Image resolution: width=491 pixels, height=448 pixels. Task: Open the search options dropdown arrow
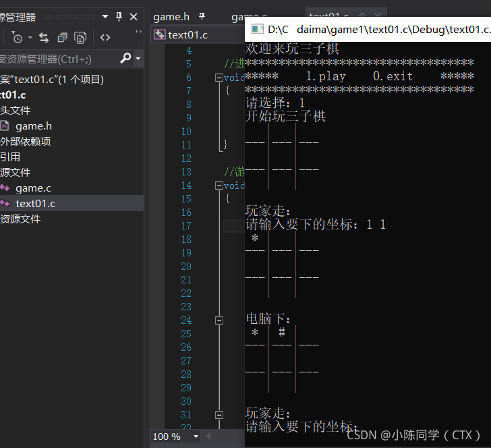pos(138,58)
